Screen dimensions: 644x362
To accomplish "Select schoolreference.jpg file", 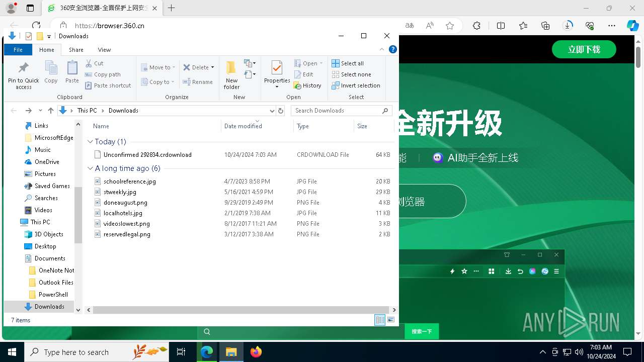I will (129, 182).
